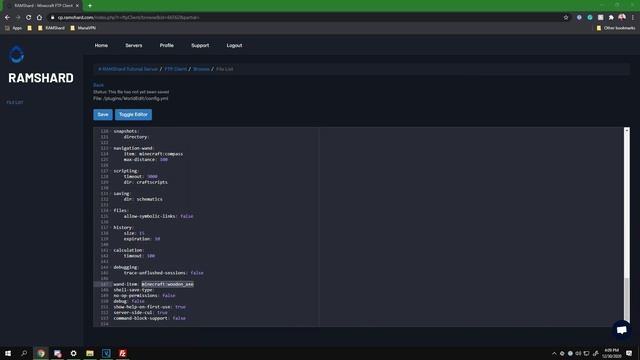
Task: Open the Windows Start menu
Action: [8, 353]
